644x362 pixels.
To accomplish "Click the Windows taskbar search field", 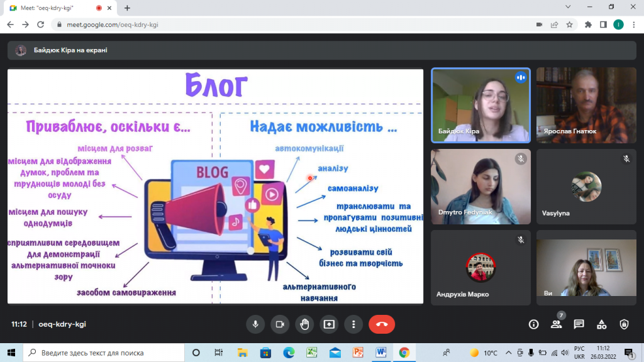I will tap(104, 353).
